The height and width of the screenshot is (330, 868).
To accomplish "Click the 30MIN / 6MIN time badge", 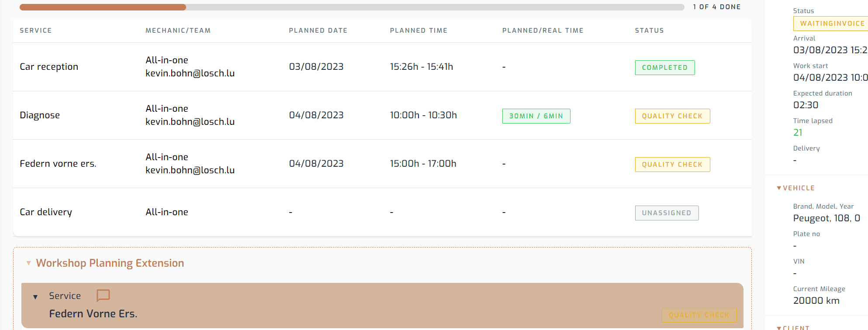I will click(536, 116).
